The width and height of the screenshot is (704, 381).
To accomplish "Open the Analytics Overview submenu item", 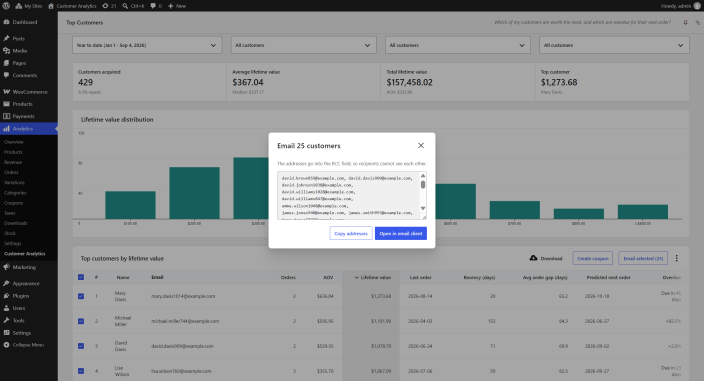I will pyautogui.click(x=13, y=142).
